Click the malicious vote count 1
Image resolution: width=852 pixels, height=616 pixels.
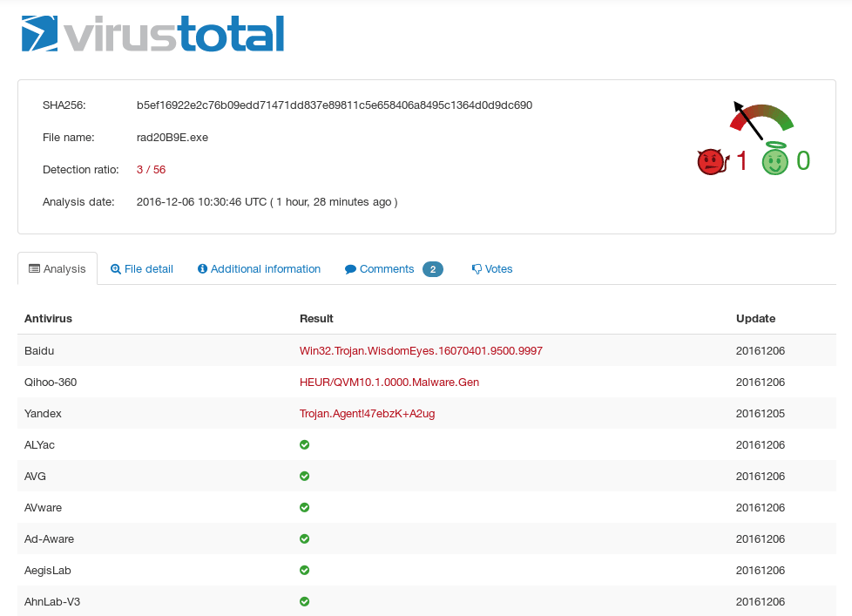(741, 161)
